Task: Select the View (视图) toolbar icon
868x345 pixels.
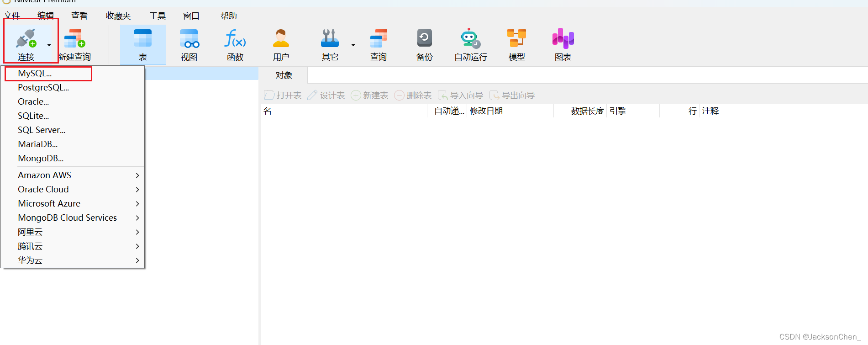Action: 189,38
